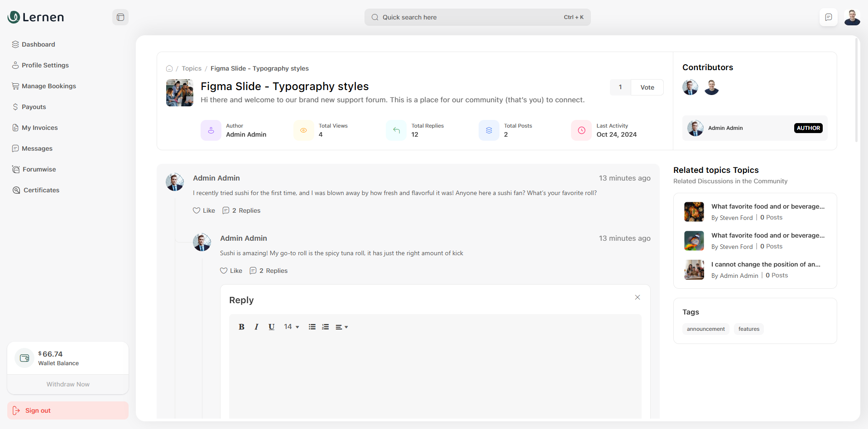
Task: Open Topics breadcrumb link
Action: click(192, 68)
